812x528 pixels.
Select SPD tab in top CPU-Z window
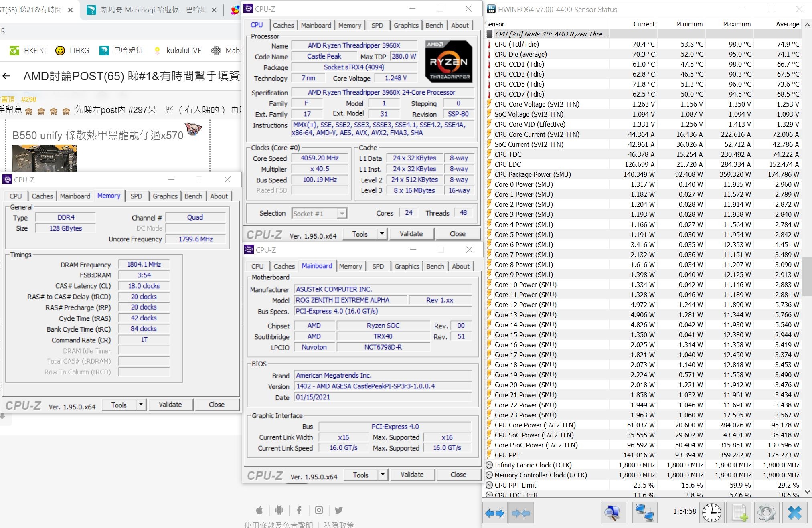coord(377,25)
